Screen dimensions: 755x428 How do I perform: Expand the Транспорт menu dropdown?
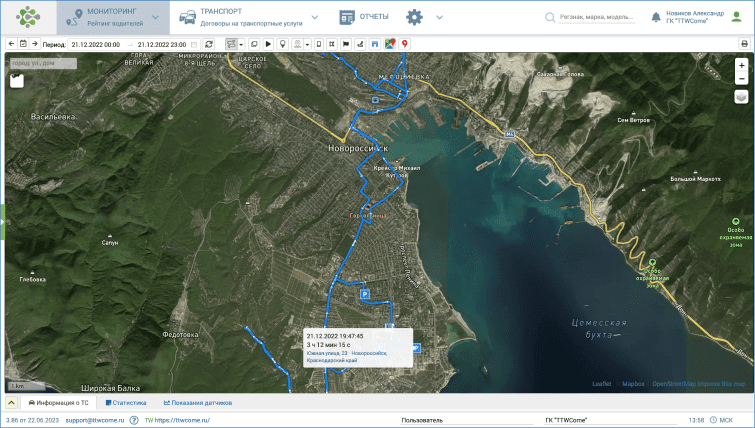315,17
